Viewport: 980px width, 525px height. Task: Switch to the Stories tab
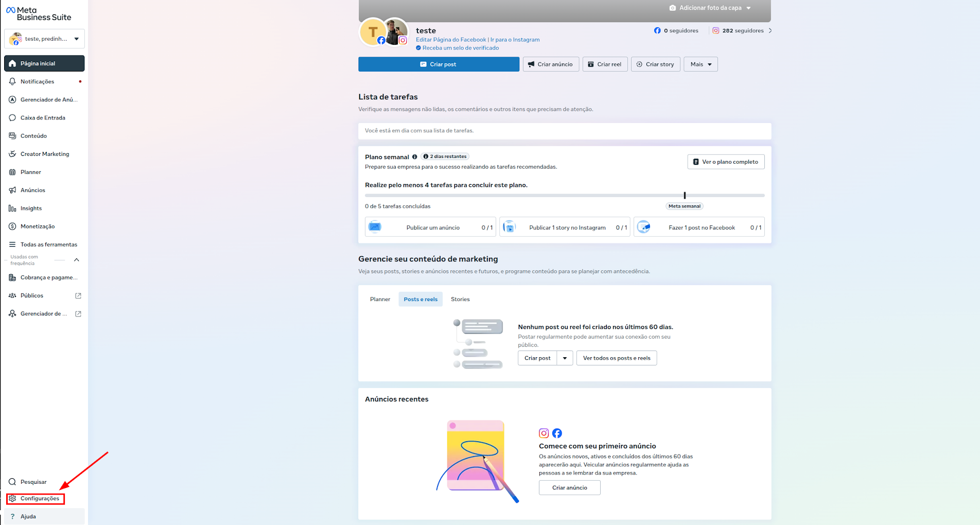pyautogui.click(x=460, y=299)
